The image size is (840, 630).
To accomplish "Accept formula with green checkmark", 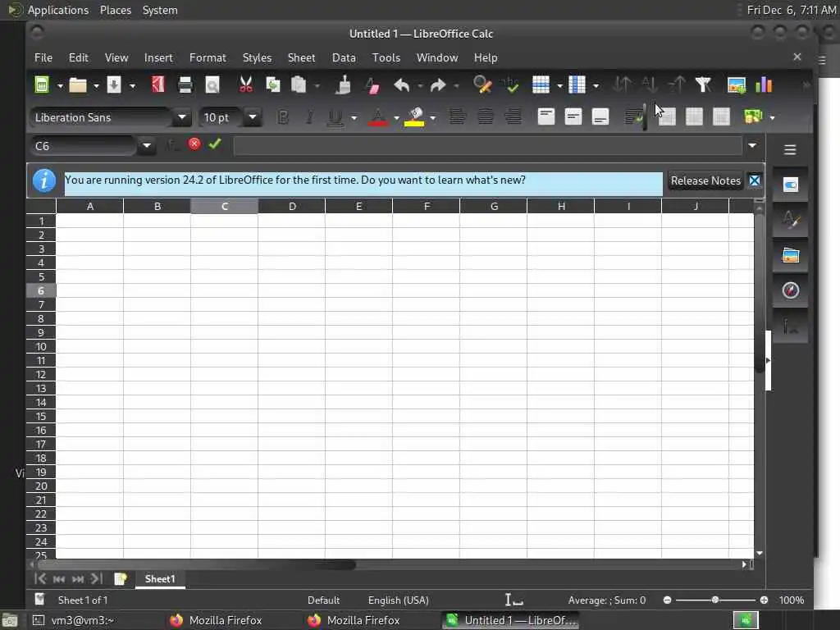I will point(215,144).
